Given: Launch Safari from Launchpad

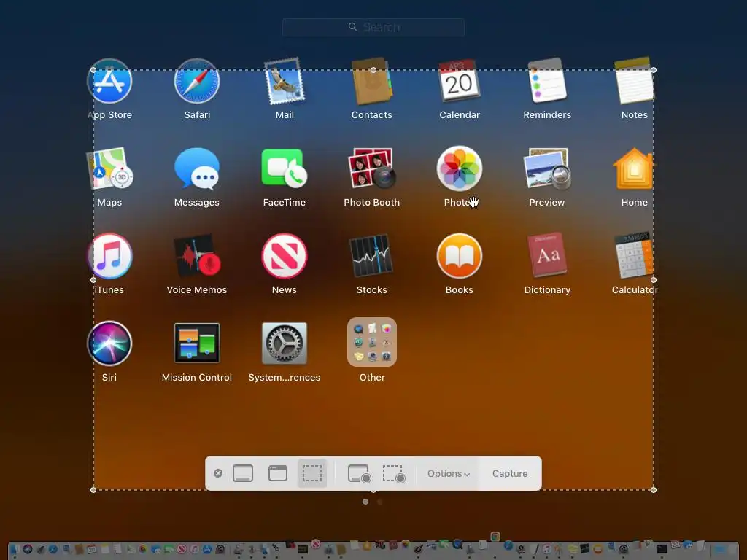Looking at the screenshot, I should 197,82.
